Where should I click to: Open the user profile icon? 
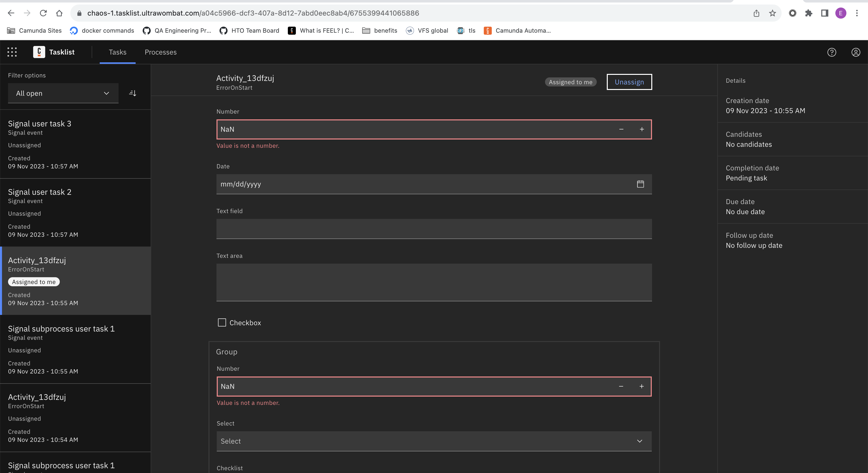click(x=856, y=52)
